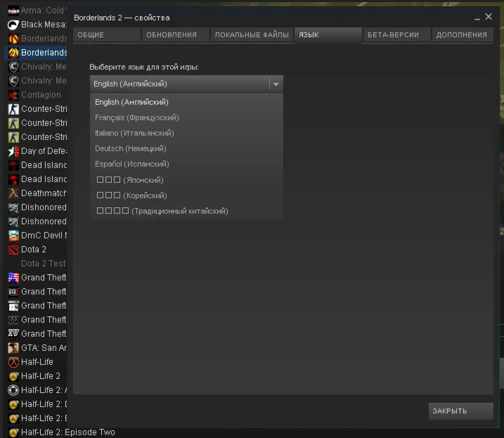
Task: Click the Grand Theft Auto American-flag icon
Action: click(13, 278)
